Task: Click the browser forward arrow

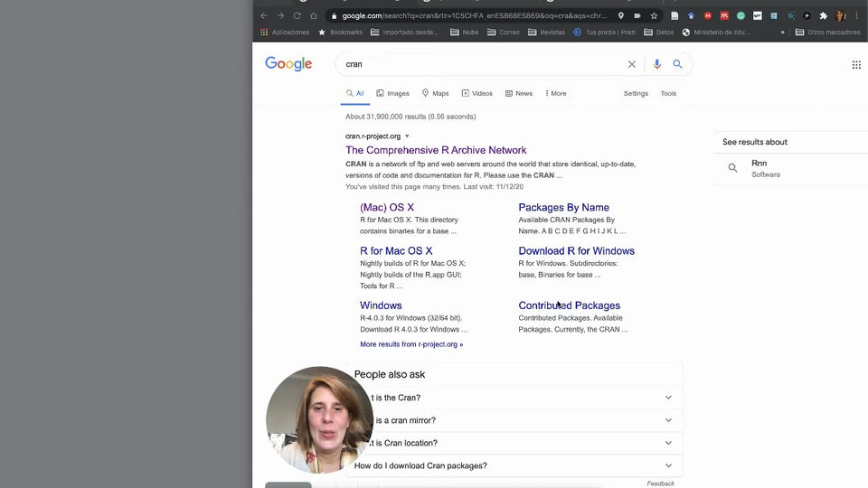Action: 280,16
